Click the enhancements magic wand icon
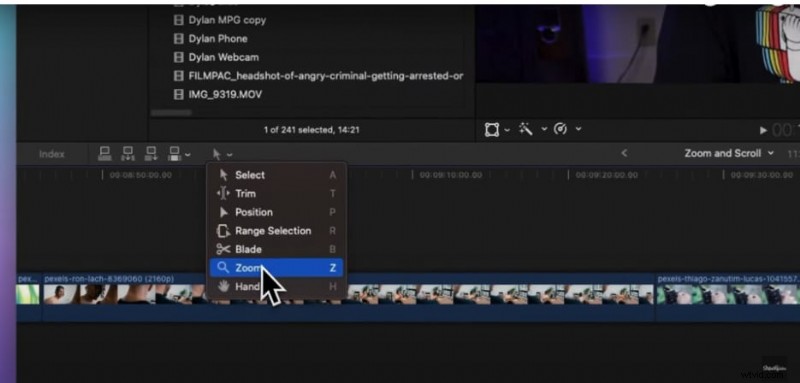 point(526,130)
